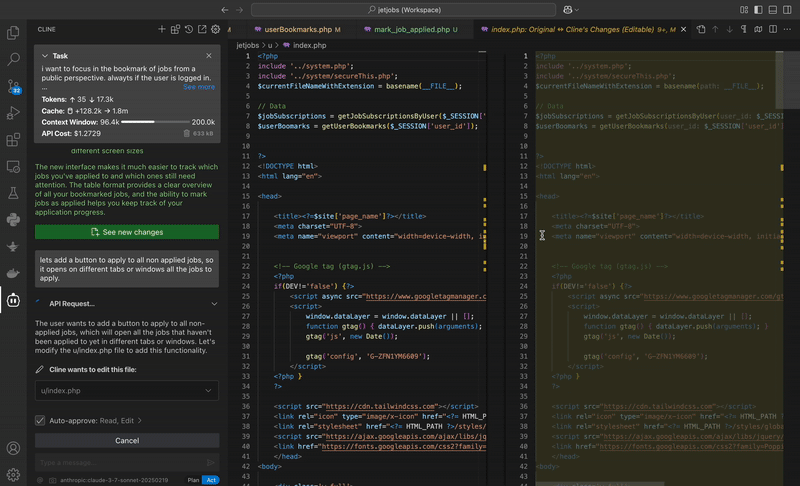Open Customize Layout icon in title bar
The image size is (800, 486).
click(744, 10)
